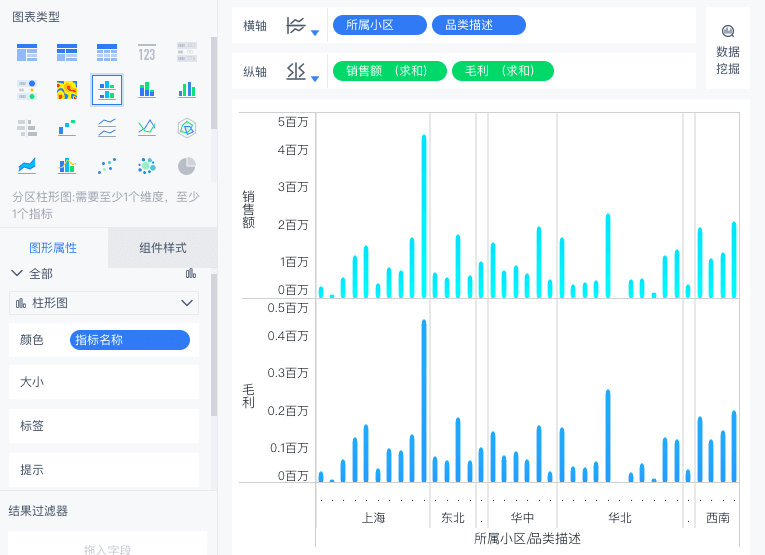
Task: Click the 毛利（求和） measure field
Action: click(x=503, y=71)
